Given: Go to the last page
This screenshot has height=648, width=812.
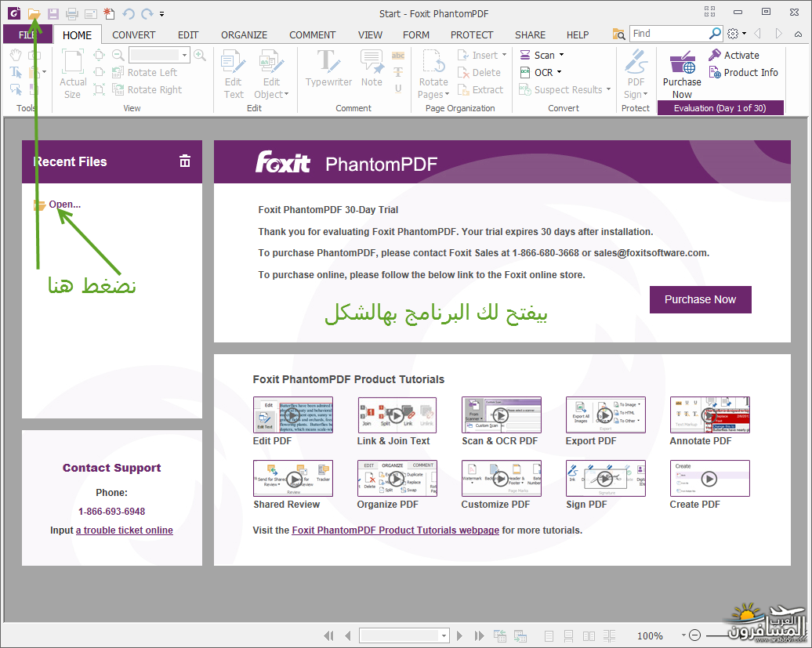Looking at the screenshot, I should coord(479,635).
